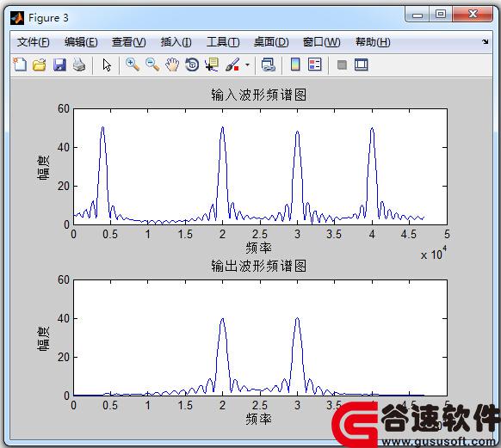Click the Hide Plot Tools icon

342,65
